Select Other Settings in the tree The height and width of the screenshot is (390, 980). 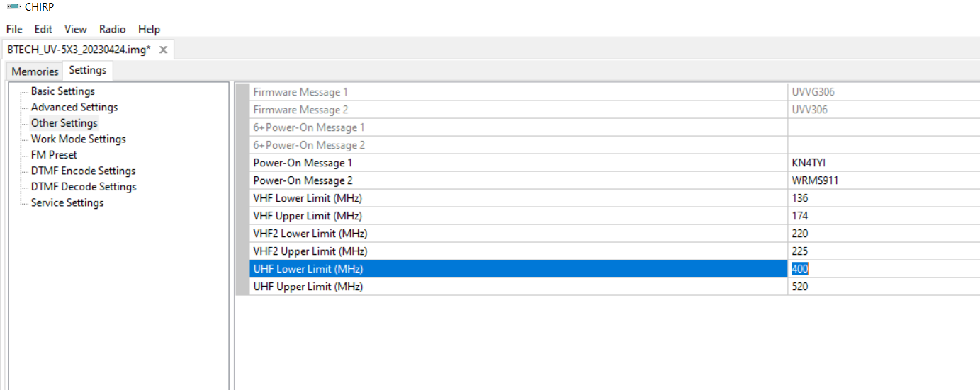point(64,123)
